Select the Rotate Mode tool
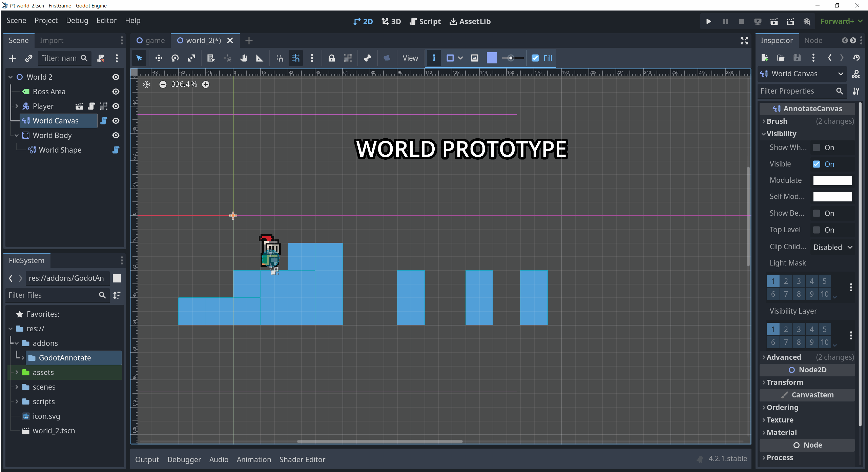Viewport: 868px width, 472px height. [175, 58]
